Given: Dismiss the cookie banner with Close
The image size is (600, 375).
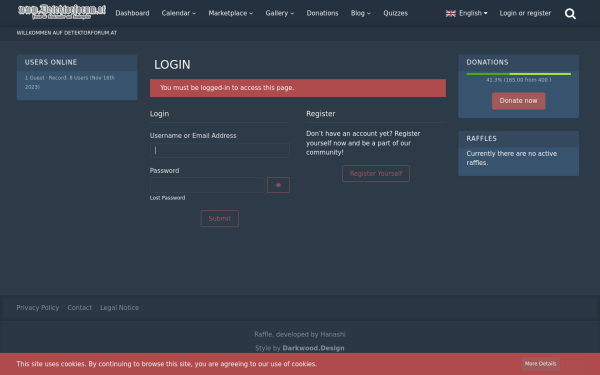Looking at the screenshot, I should point(573,364).
